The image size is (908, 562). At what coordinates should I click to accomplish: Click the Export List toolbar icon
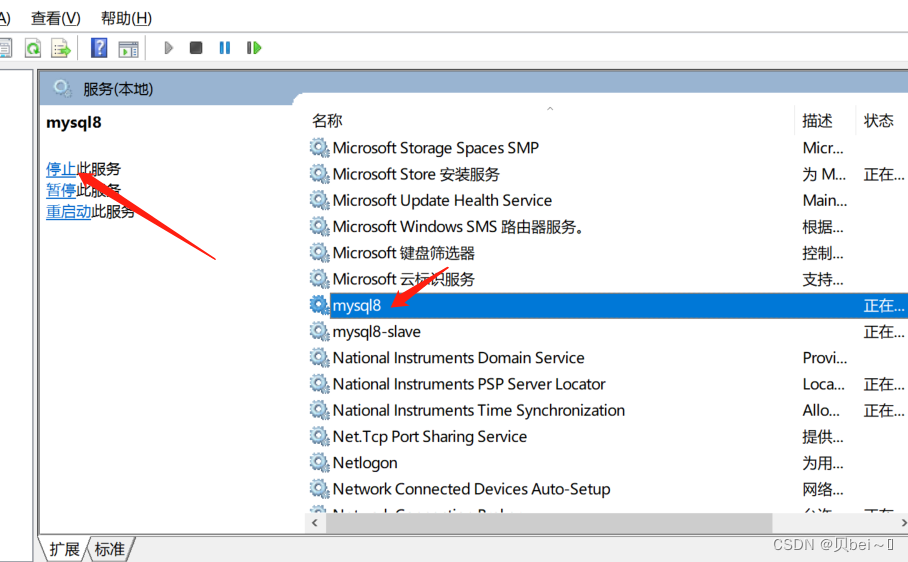click(60, 48)
